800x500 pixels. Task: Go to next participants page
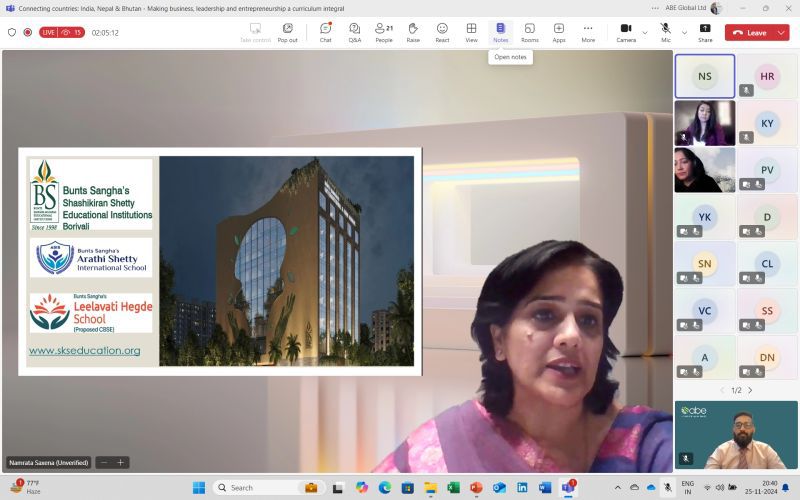click(x=750, y=390)
